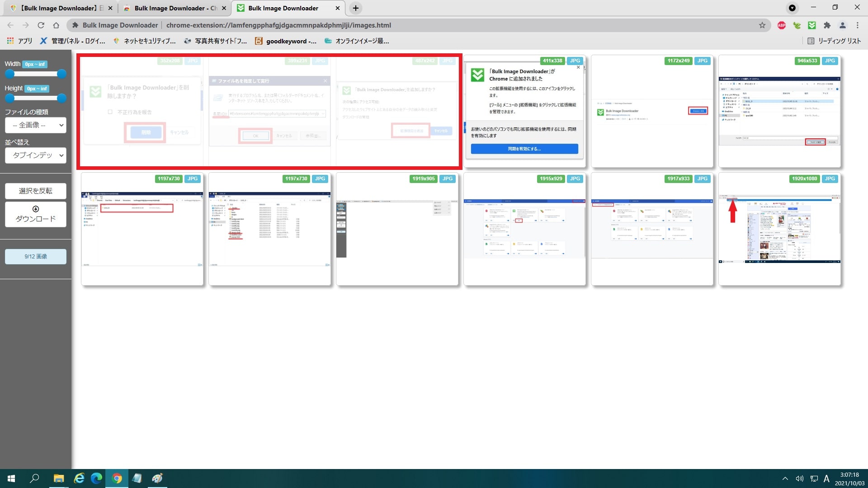Open the browser home page
This screenshot has width=868, height=488.
(56, 25)
